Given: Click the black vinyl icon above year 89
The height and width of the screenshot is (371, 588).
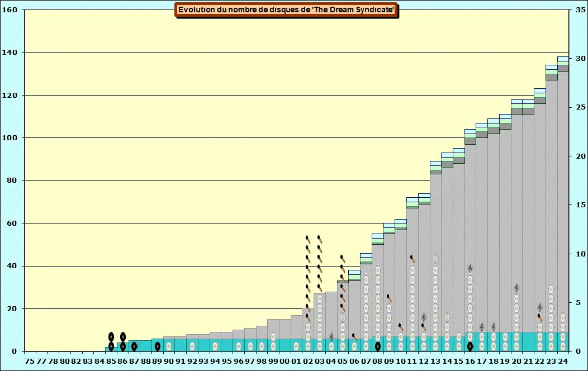Looking at the screenshot, I should point(158,346).
